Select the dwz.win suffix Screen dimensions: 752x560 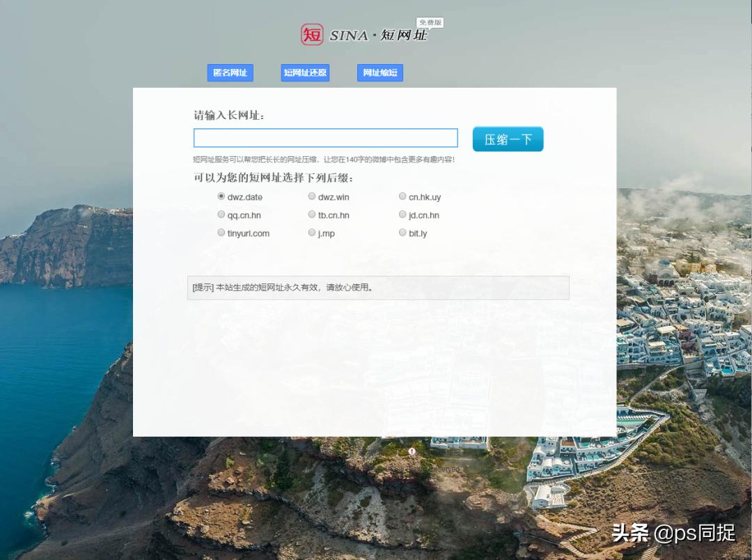[x=312, y=196]
